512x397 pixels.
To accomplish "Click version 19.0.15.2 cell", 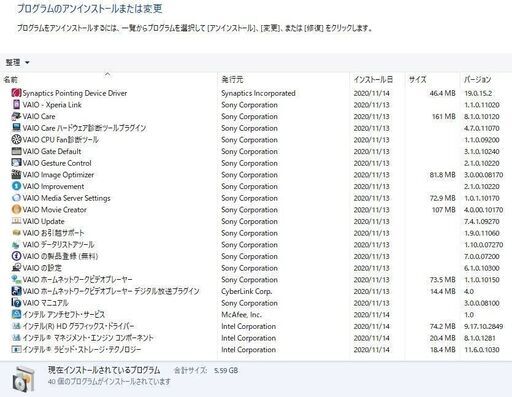I will (x=478, y=93).
